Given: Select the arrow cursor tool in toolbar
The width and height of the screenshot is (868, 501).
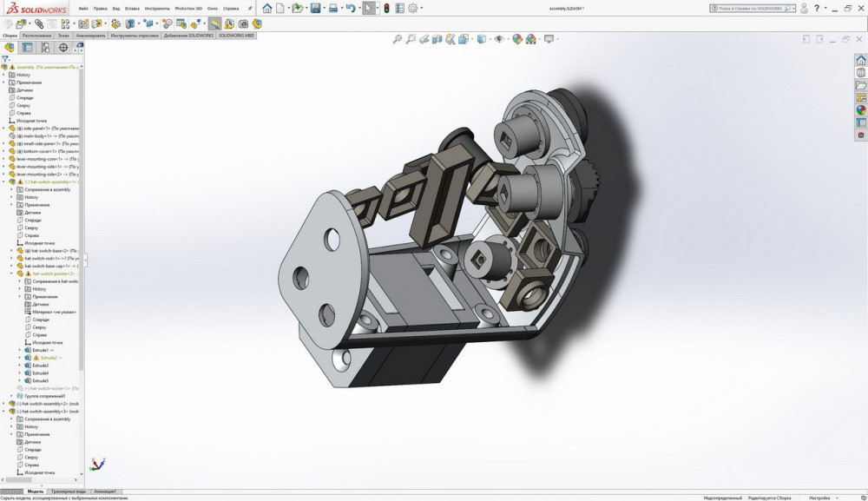Looking at the screenshot, I should 369,8.
